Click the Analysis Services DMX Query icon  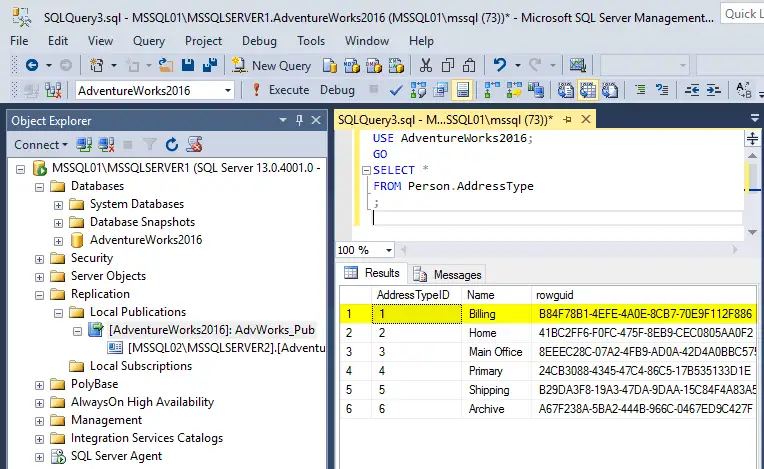pyautogui.click(x=374, y=65)
